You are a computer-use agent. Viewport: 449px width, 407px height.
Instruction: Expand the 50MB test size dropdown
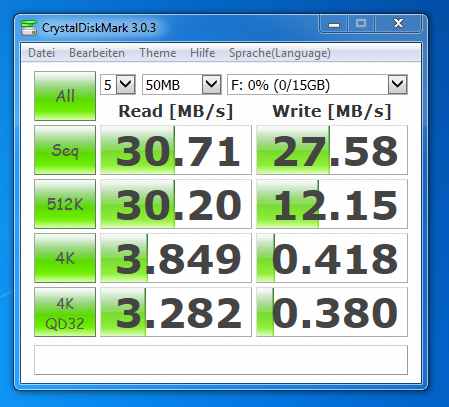[x=182, y=85]
